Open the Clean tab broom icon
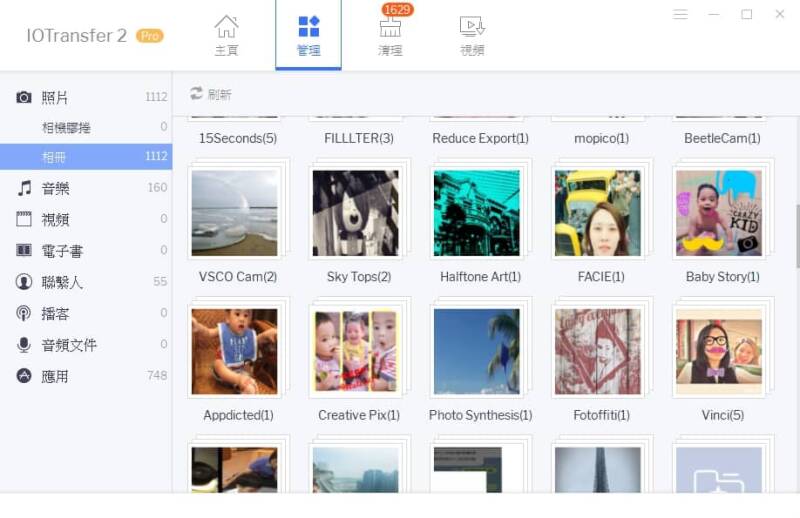 (390, 28)
